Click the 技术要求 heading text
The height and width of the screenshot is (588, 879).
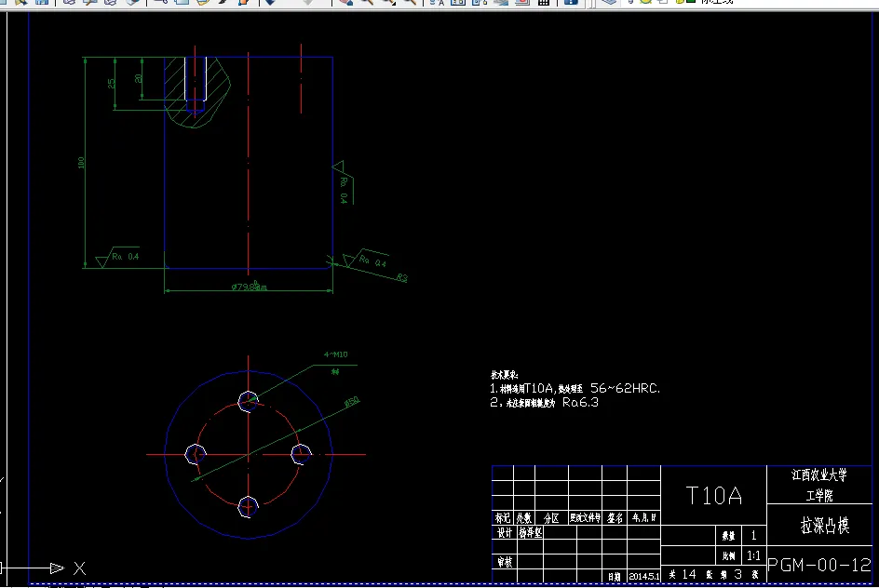pyautogui.click(x=504, y=375)
